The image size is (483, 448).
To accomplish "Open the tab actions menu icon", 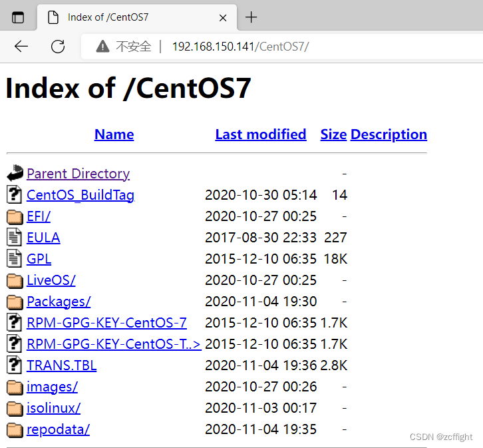I will (x=18, y=17).
